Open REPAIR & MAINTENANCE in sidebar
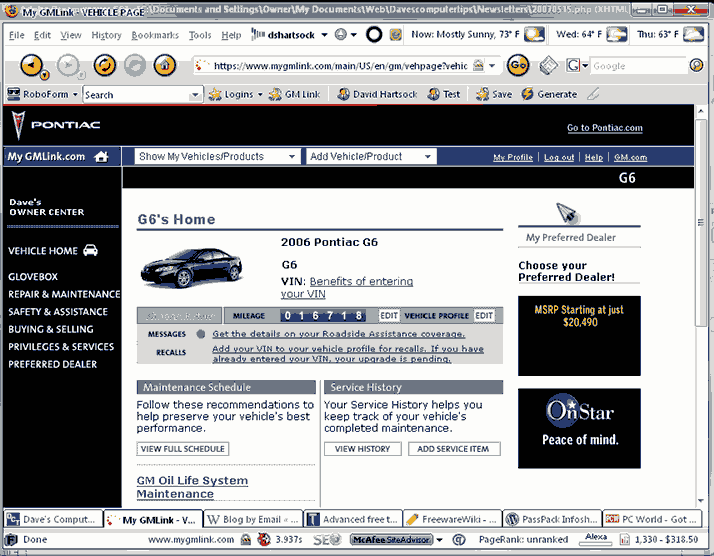Viewport: 714px width, 556px height. click(64, 294)
